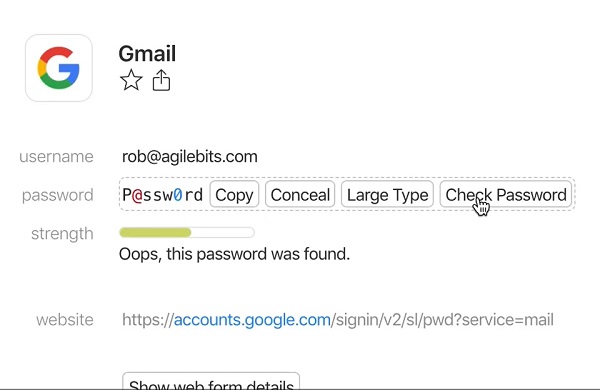Click the https:// prefix of website URL
This screenshot has width=600, height=390.
(148, 320)
